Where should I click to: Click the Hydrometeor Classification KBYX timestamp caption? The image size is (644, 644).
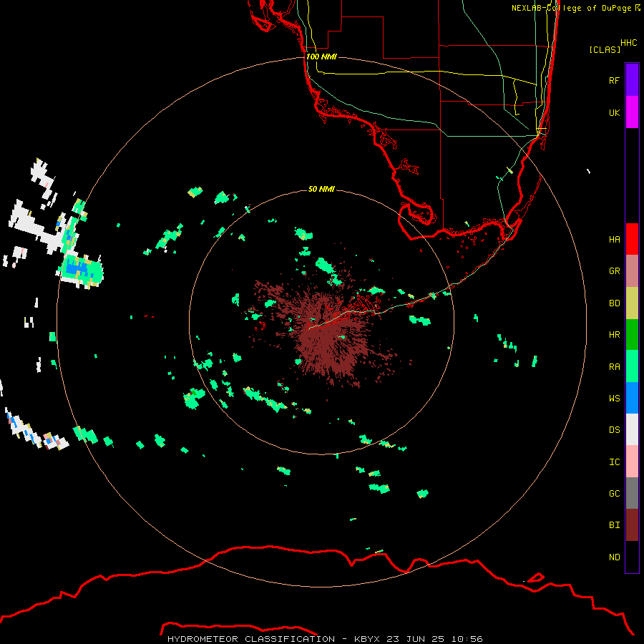pyautogui.click(x=325, y=639)
